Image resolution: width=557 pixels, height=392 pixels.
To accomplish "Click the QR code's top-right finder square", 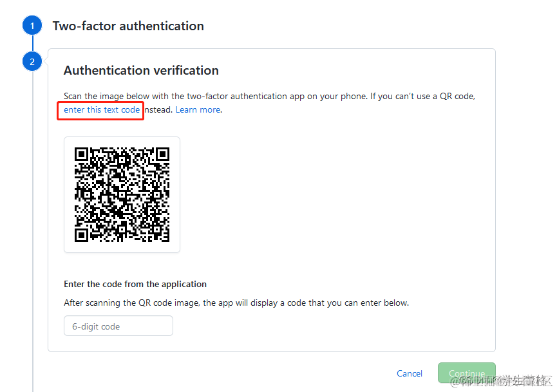I will coord(163,154).
